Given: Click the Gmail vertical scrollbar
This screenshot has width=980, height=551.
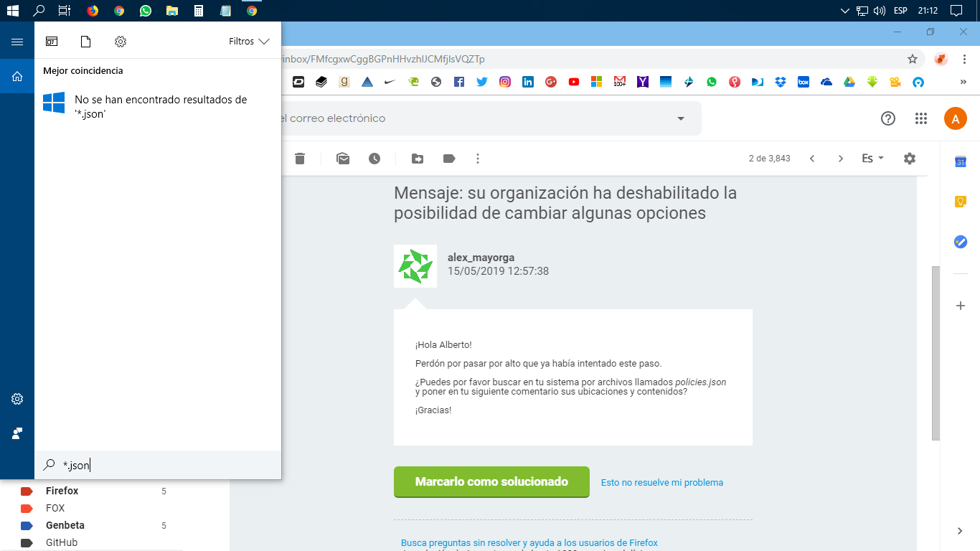Looking at the screenshot, I should point(936,353).
